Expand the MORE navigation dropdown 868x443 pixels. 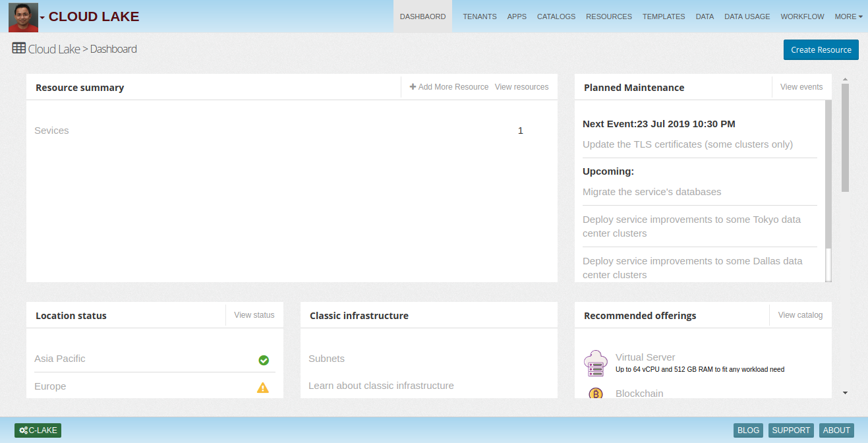click(848, 16)
